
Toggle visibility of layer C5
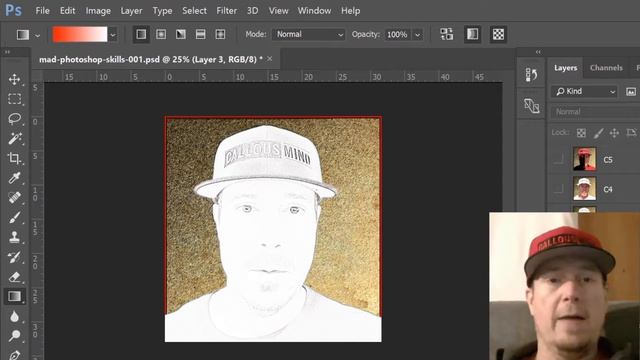tap(558, 159)
